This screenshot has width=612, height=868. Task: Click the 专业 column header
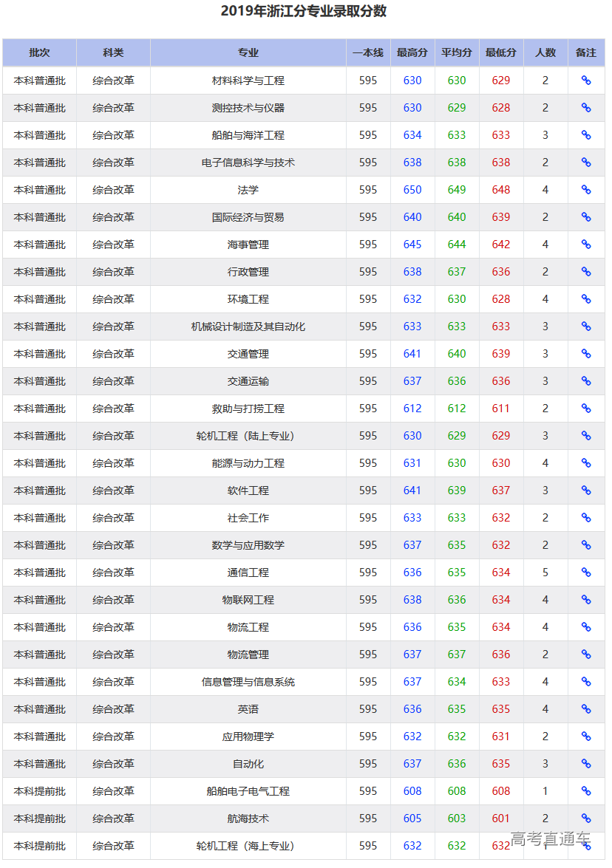[x=248, y=52]
